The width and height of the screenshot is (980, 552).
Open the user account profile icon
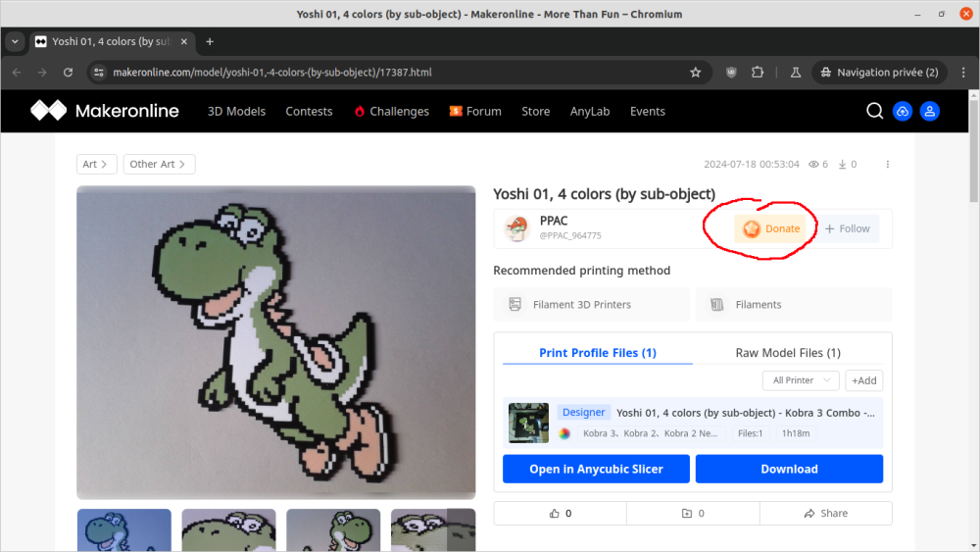[929, 111]
